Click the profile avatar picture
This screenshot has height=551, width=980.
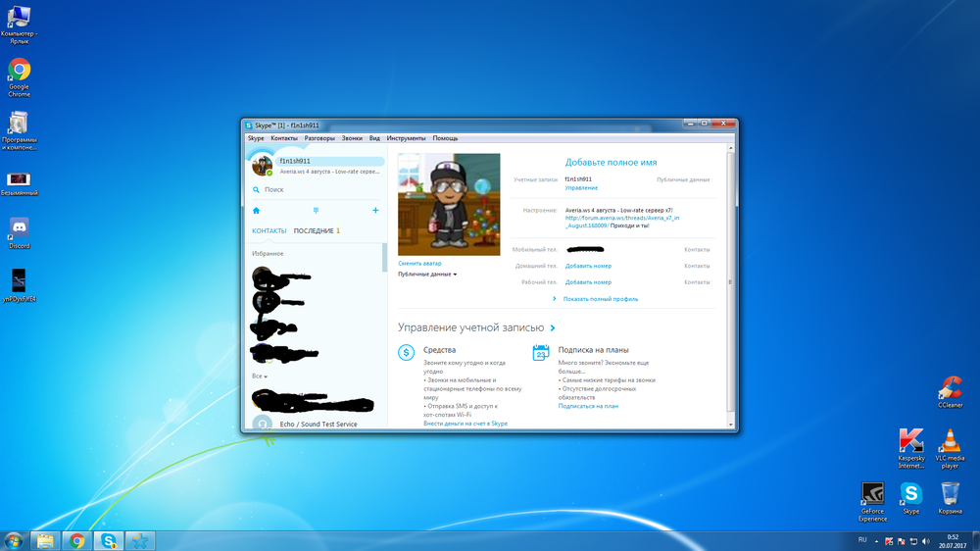coord(449,204)
